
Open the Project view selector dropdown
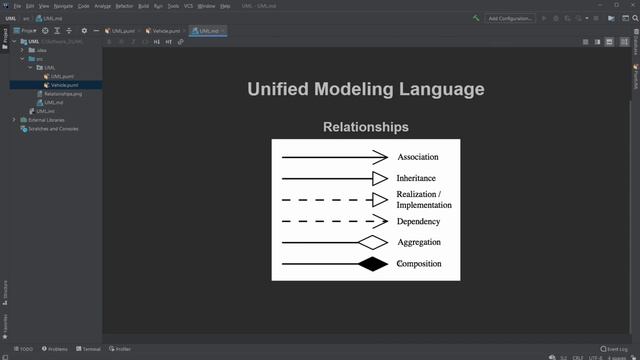[25, 31]
